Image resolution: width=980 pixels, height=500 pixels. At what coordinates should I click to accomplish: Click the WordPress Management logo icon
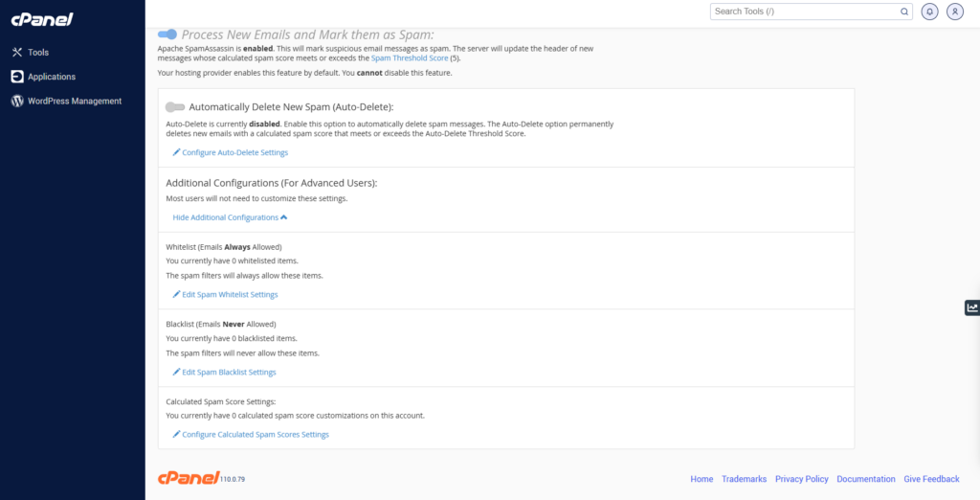[x=16, y=101]
